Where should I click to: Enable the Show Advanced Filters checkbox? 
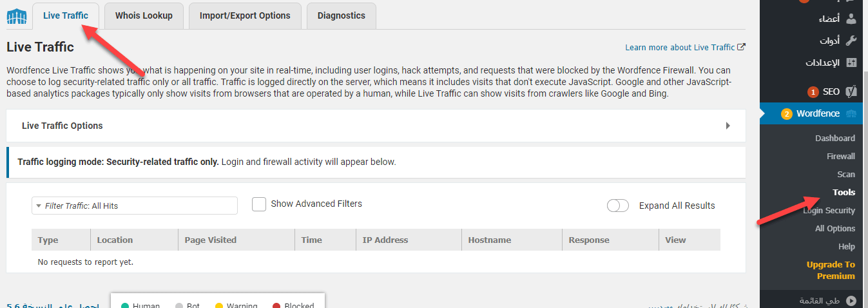tap(259, 204)
